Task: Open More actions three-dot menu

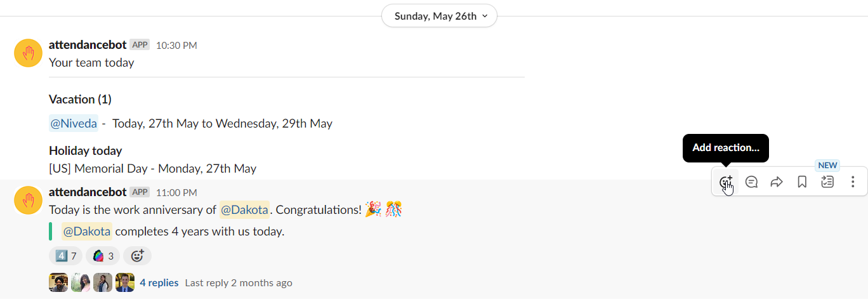Action: point(853,182)
